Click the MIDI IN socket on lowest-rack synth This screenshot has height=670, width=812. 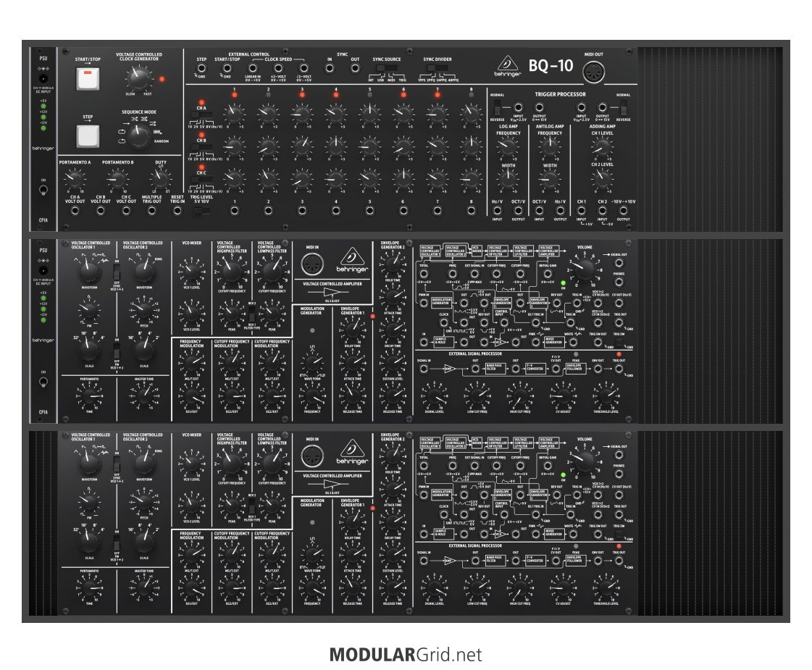click(x=312, y=456)
